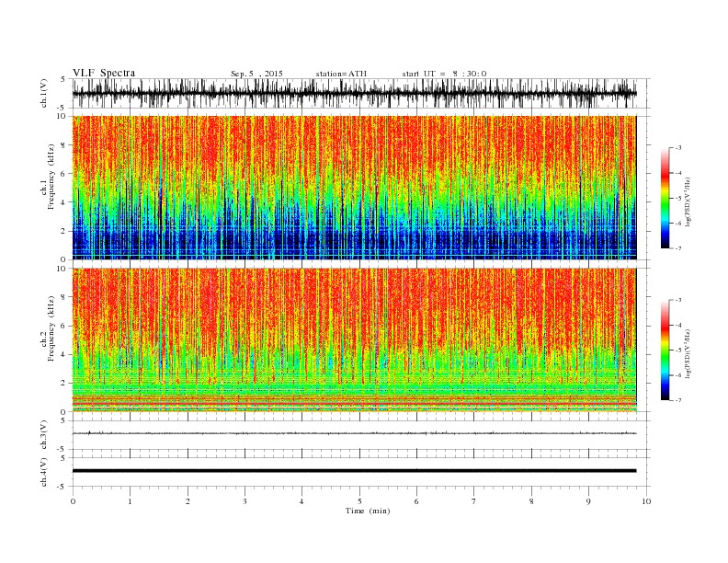
Task: Click the time axis tick label '8'
Action: click(531, 501)
